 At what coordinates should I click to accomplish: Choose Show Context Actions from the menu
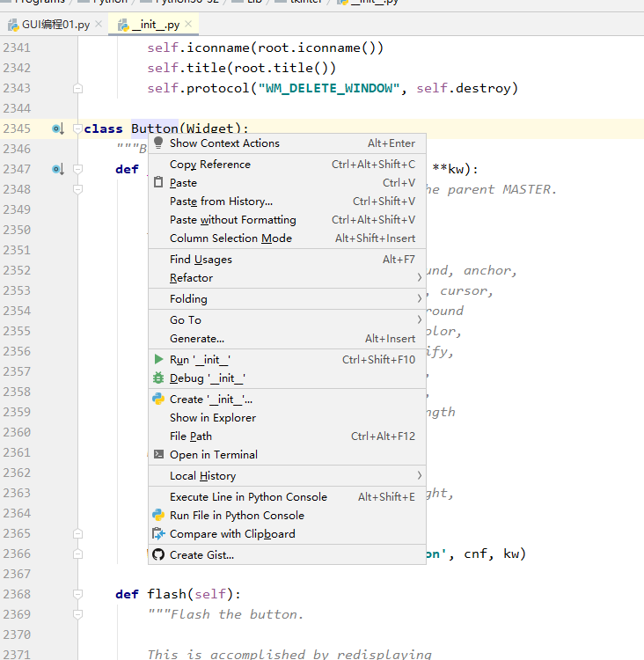pyautogui.click(x=287, y=143)
